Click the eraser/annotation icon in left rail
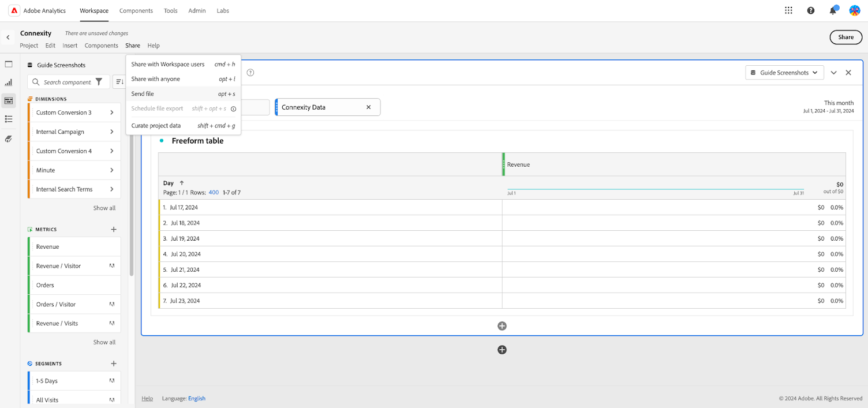This screenshot has height=408, width=868. pos(9,139)
